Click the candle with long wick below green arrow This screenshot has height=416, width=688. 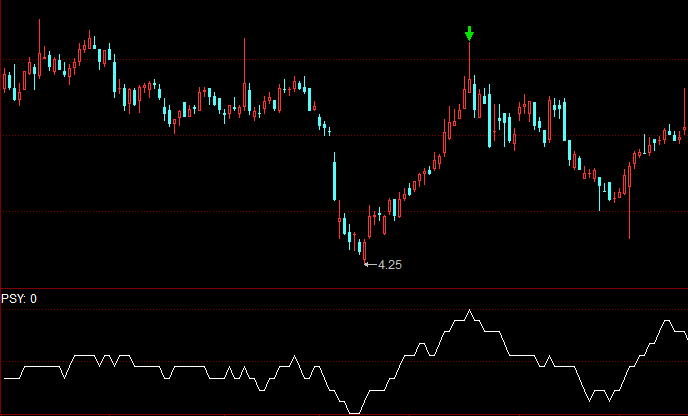(x=469, y=68)
